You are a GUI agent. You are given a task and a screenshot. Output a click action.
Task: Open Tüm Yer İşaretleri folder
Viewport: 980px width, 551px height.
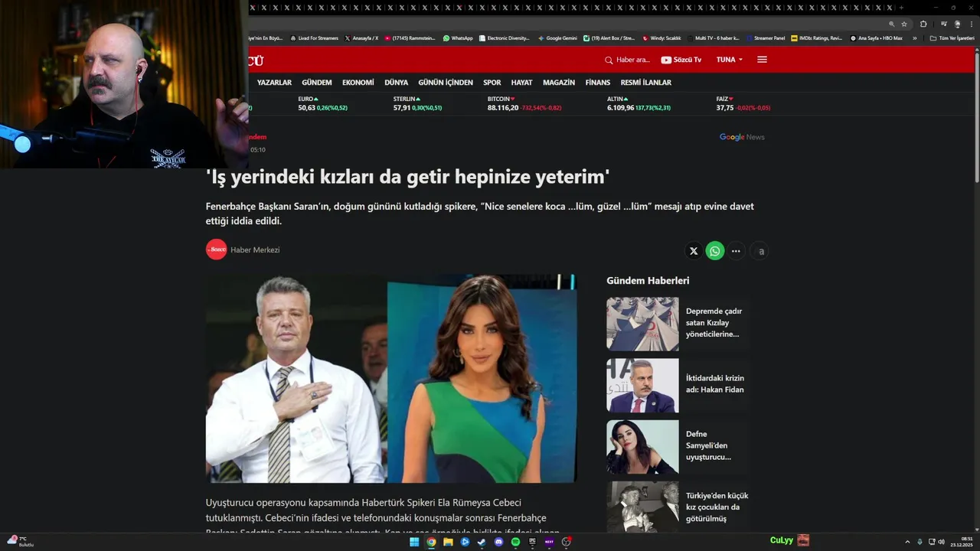(952, 38)
